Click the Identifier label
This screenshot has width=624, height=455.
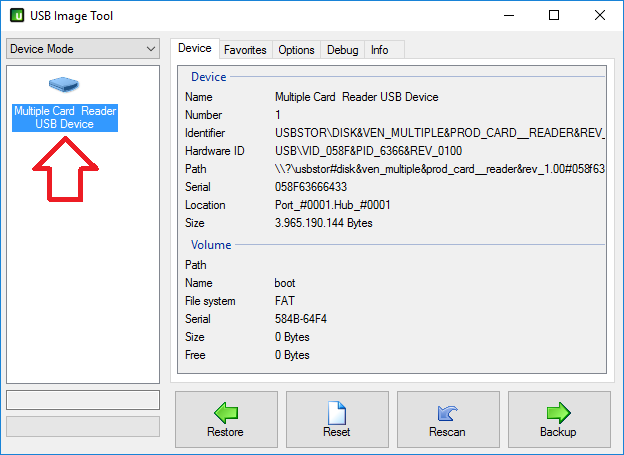[205, 133]
